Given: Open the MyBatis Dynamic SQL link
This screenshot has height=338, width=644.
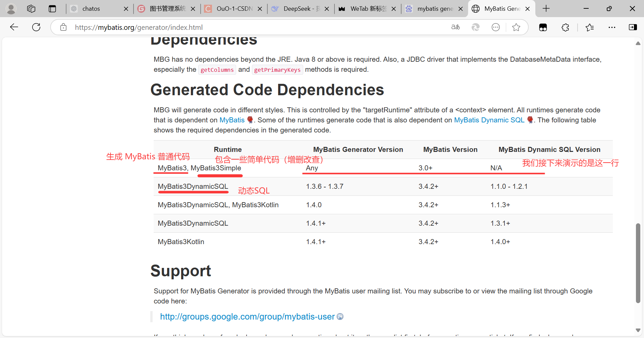Looking at the screenshot, I should point(489,120).
